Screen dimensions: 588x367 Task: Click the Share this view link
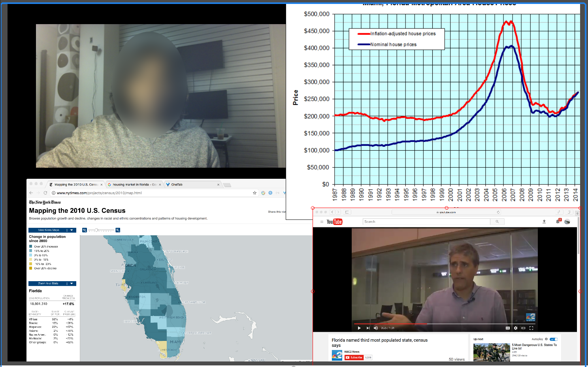(x=277, y=212)
